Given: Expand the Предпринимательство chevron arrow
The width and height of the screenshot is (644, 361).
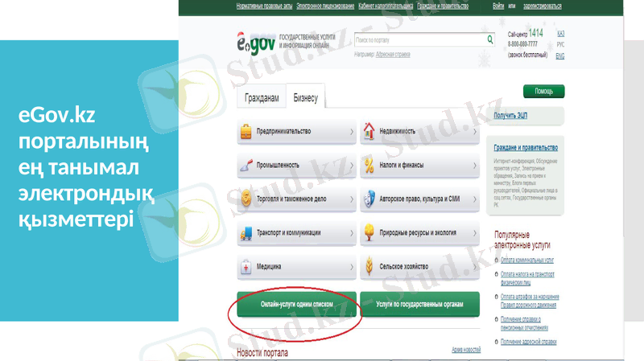Looking at the screenshot, I should 351,132.
